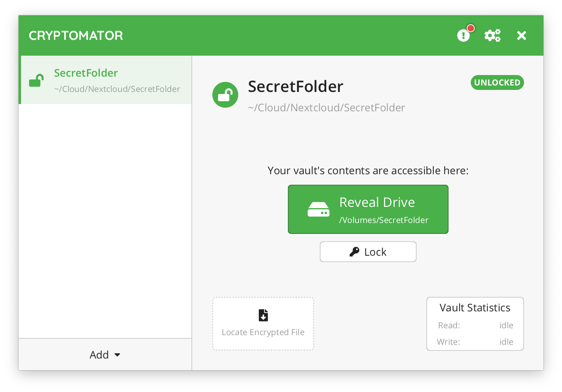The image size is (562, 392).
Task: Open the Vault Statistics panel
Action: [x=475, y=324]
